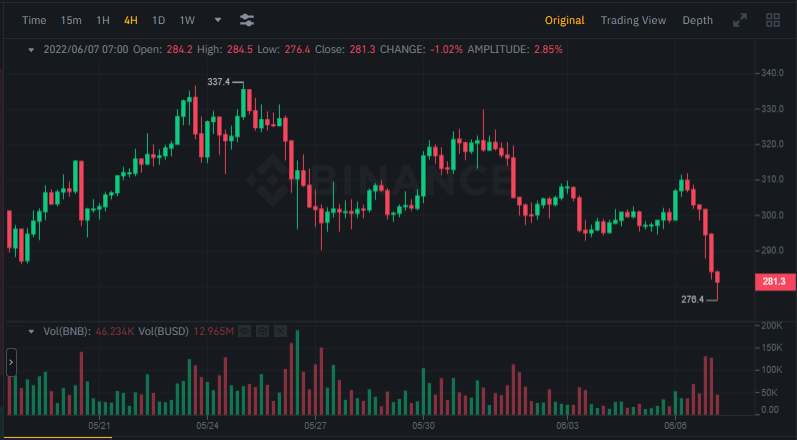Viewport: 797px width, 440px height.
Task: Choose the 1D interval
Action: (159, 20)
